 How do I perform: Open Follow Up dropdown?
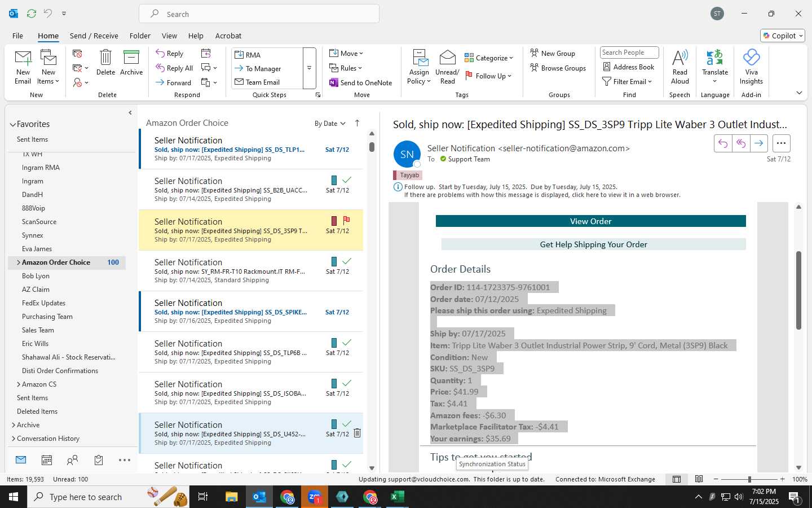coord(488,76)
